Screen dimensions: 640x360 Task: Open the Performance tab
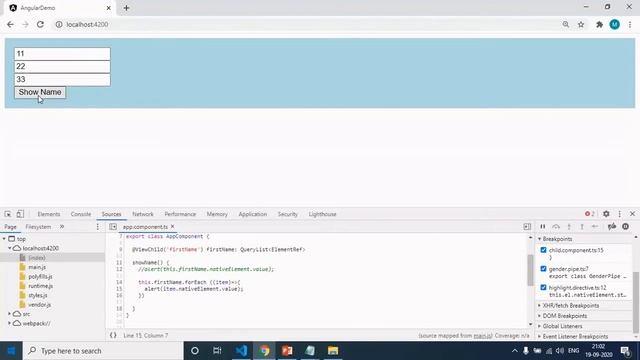point(180,214)
